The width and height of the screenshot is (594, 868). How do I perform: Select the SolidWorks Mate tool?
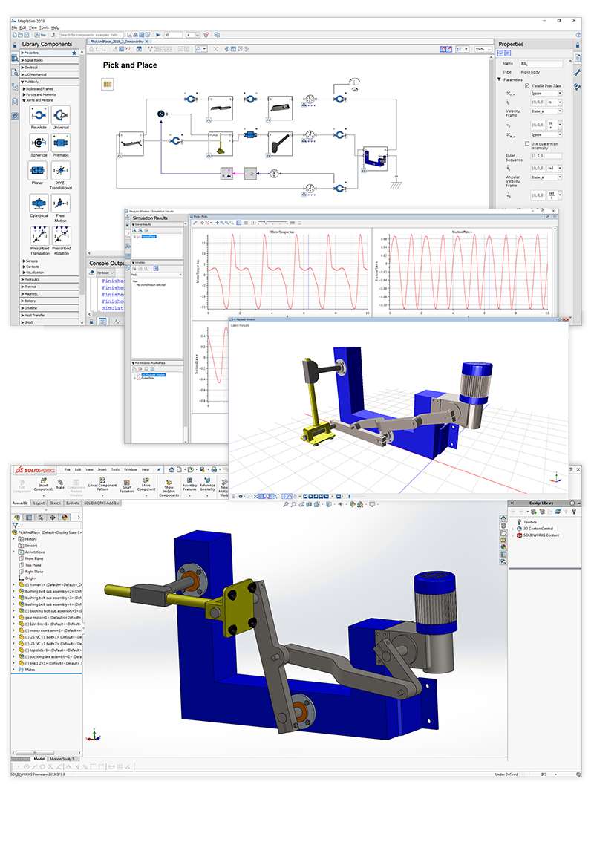(x=60, y=483)
